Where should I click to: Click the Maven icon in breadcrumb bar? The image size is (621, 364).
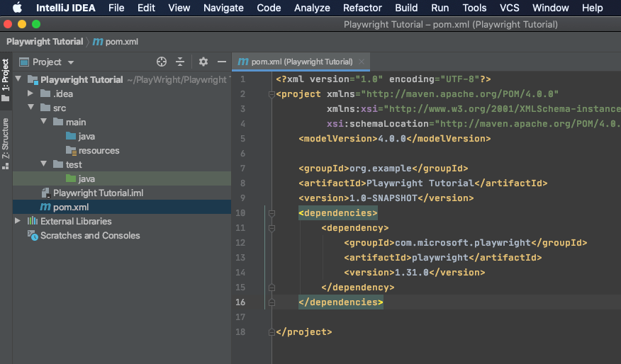(98, 42)
